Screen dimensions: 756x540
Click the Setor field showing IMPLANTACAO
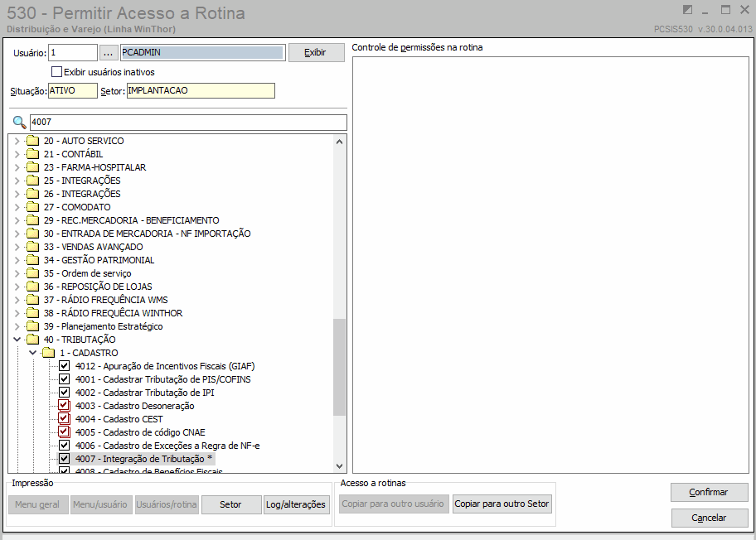pos(201,90)
